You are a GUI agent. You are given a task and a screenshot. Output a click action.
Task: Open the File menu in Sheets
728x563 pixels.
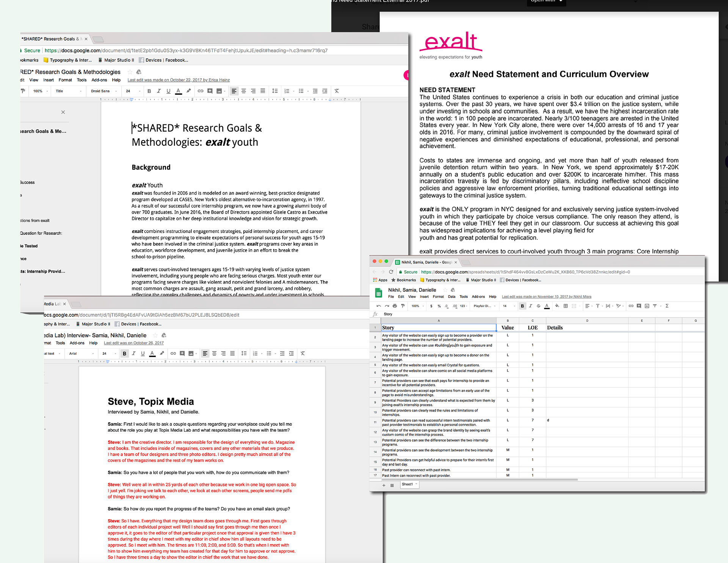pos(391,297)
